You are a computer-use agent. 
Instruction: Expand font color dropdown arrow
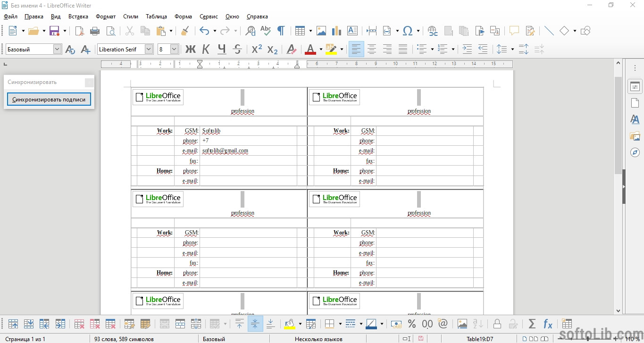pos(321,49)
